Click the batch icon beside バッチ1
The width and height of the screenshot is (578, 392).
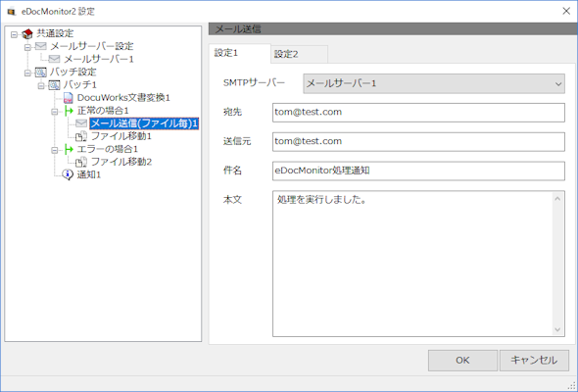(54, 85)
